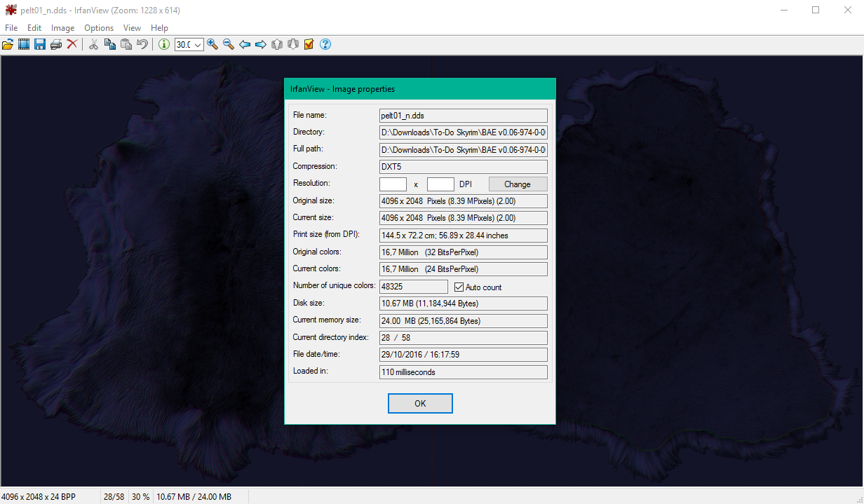Click the Open file folder icon
This screenshot has height=504, width=864.
point(8,45)
